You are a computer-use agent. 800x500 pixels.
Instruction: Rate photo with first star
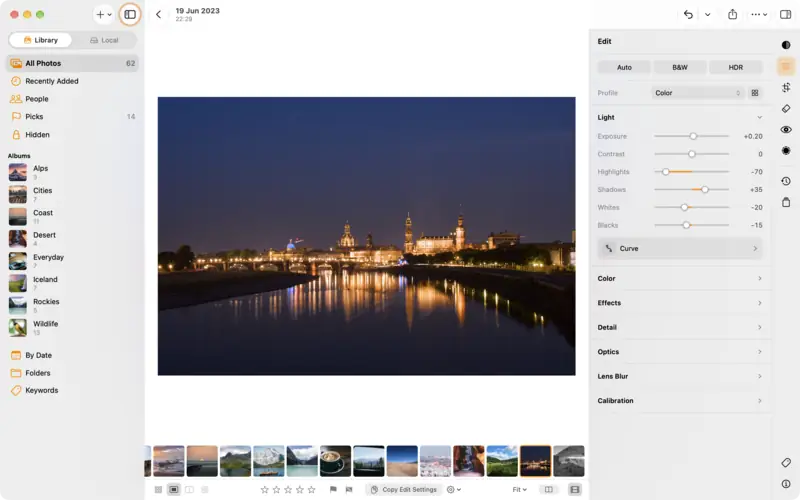[264, 489]
